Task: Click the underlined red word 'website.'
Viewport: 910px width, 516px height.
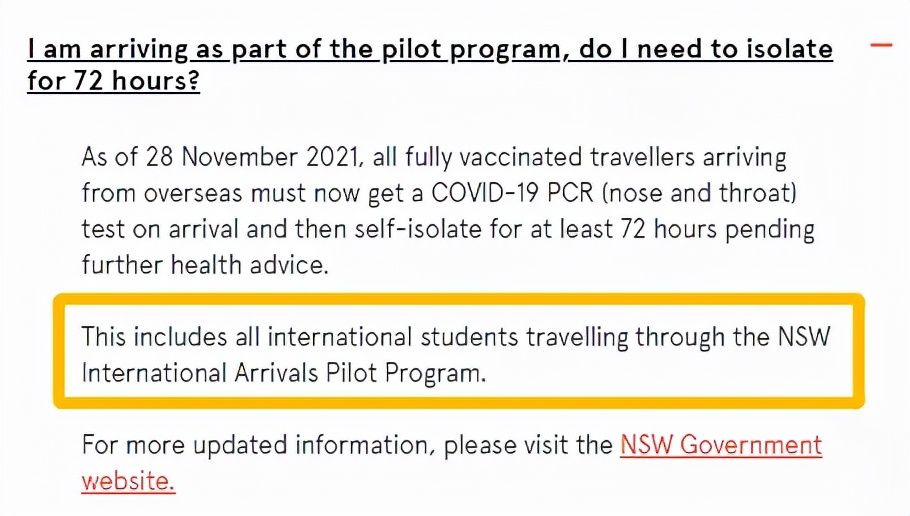Action: [128, 481]
